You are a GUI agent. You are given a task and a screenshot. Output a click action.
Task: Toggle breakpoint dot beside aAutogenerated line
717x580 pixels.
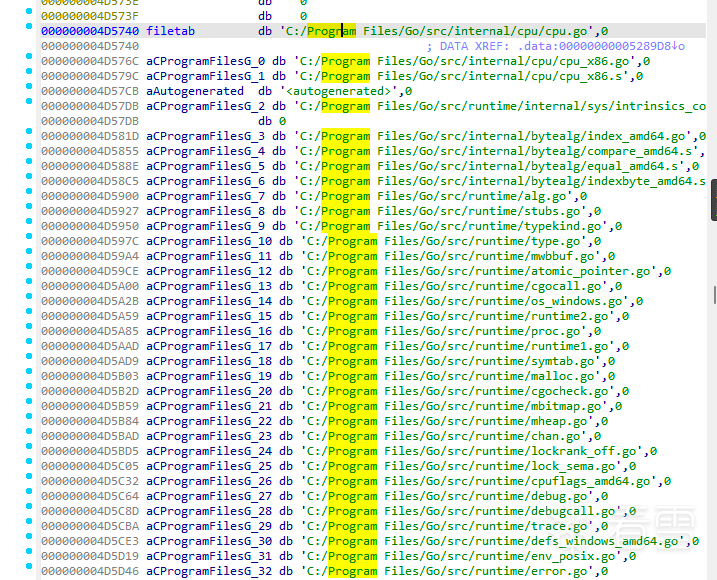29,86
